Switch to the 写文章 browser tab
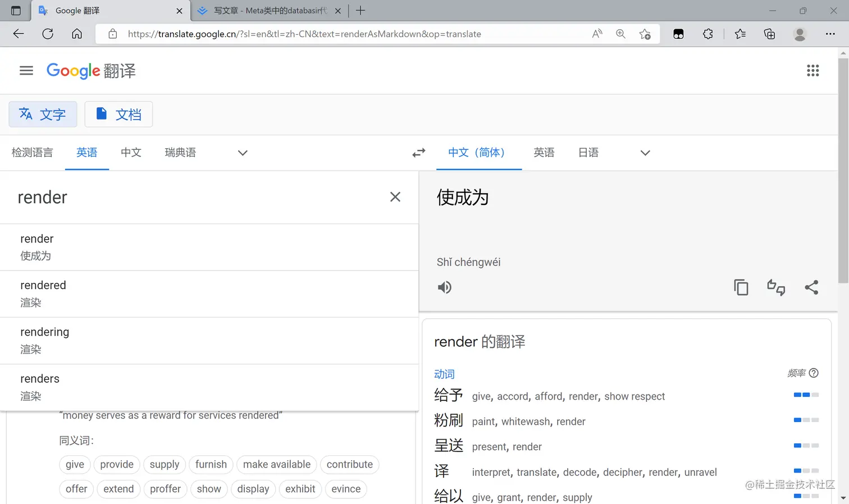This screenshot has height=504, width=849. tap(270, 11)
